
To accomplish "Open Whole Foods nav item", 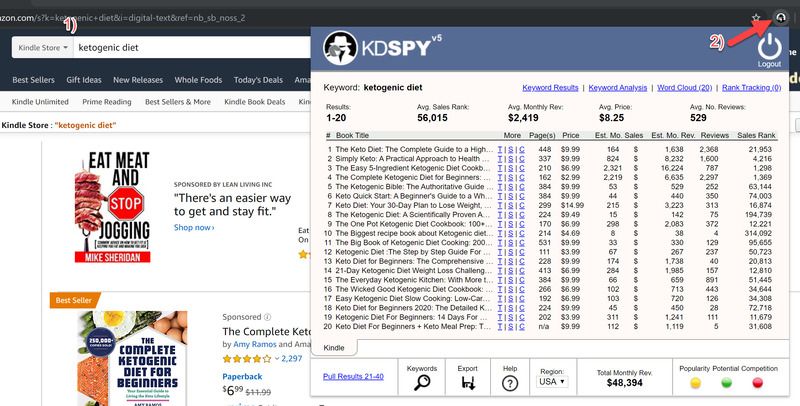I will (198, 80).
